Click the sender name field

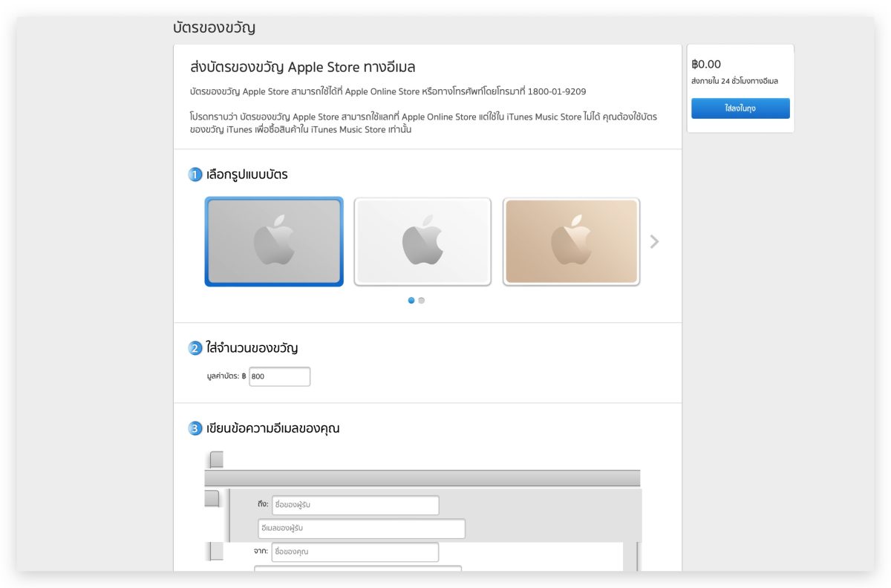(x=355, y=552)
